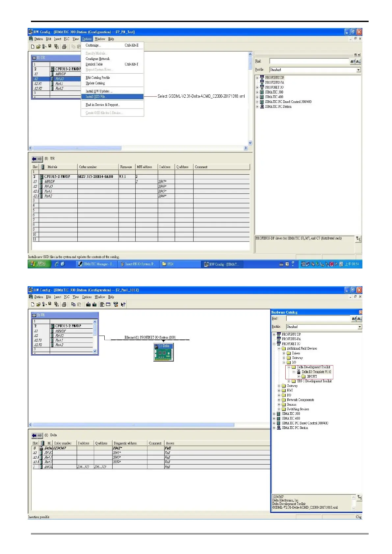Expand TPS-1 Development Toolkit folder
The image size is (392, 554).
pos(289,381)
